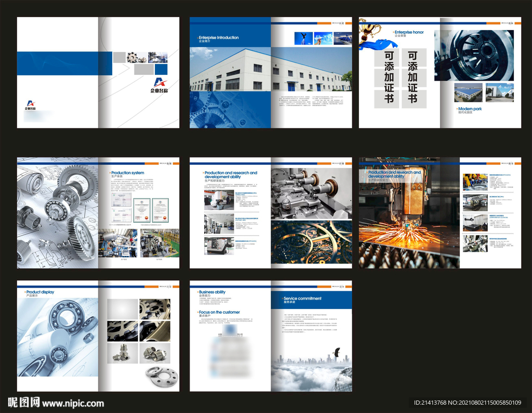Viewport: 532px width, 413px height.
Task: Click the 'Business ability' heading
Action: click(x=212, y=292)
